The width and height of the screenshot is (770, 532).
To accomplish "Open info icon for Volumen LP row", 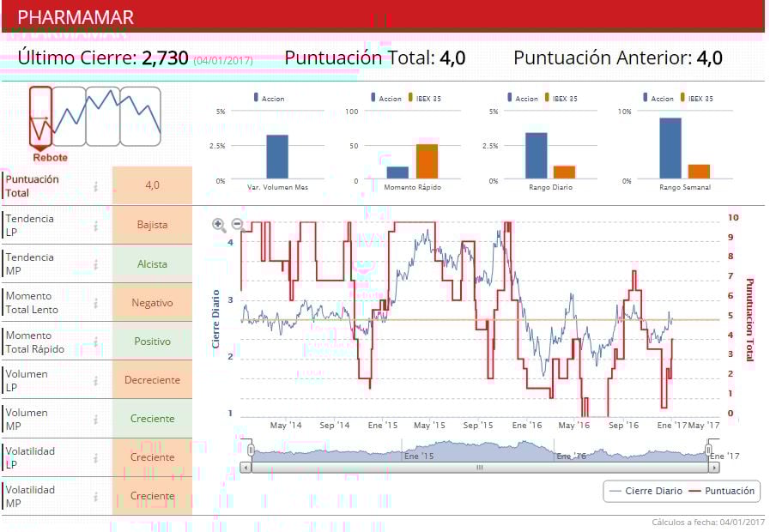I will [96, 381].
